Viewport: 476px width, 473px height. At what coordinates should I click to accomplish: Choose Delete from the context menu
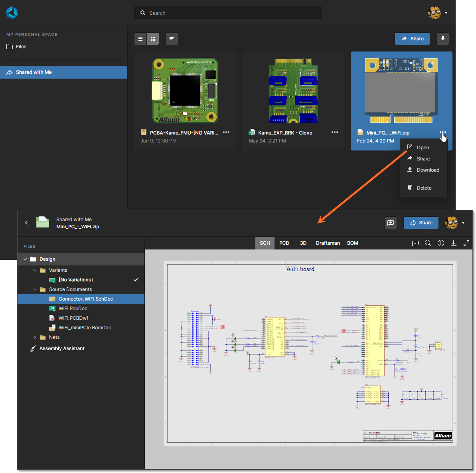(x=423, y=188)
